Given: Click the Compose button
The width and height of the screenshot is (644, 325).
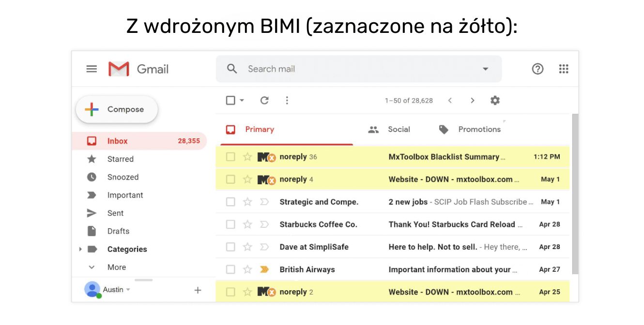Looking at the screenshot, I should [117, 109].
